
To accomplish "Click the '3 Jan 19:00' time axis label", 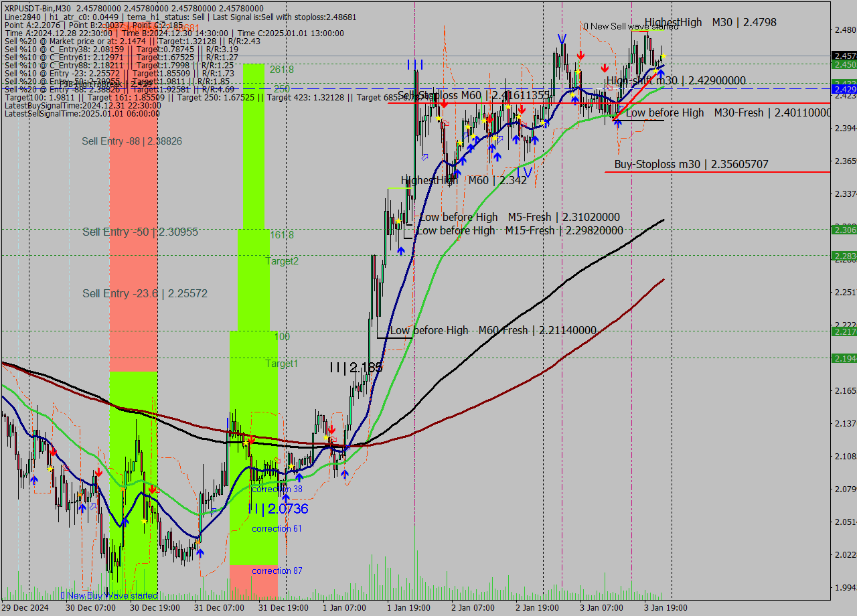I will 666,608.
